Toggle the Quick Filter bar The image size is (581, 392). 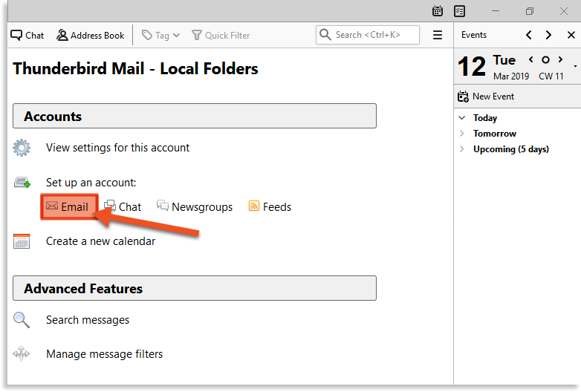221,35
